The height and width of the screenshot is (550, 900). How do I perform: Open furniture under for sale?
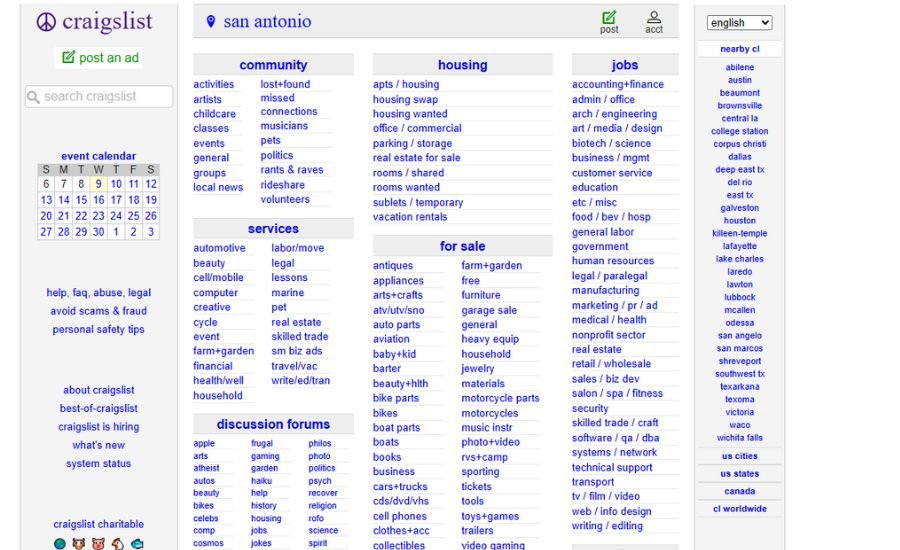tap(481, 295)
